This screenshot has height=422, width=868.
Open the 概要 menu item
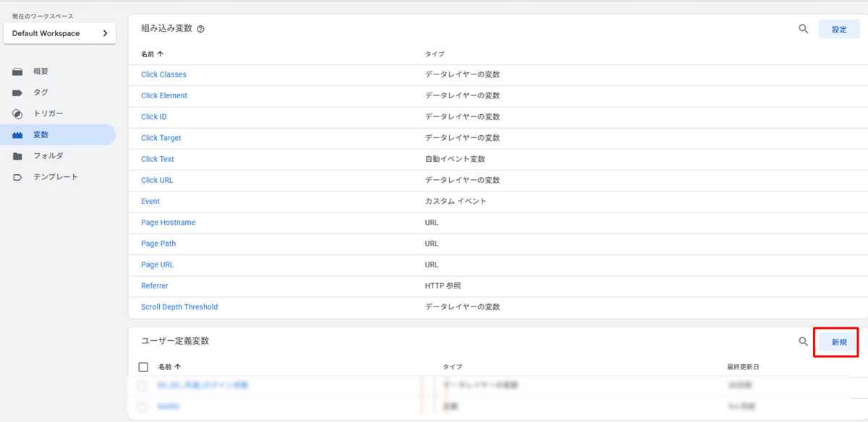(x=41, y=72)
